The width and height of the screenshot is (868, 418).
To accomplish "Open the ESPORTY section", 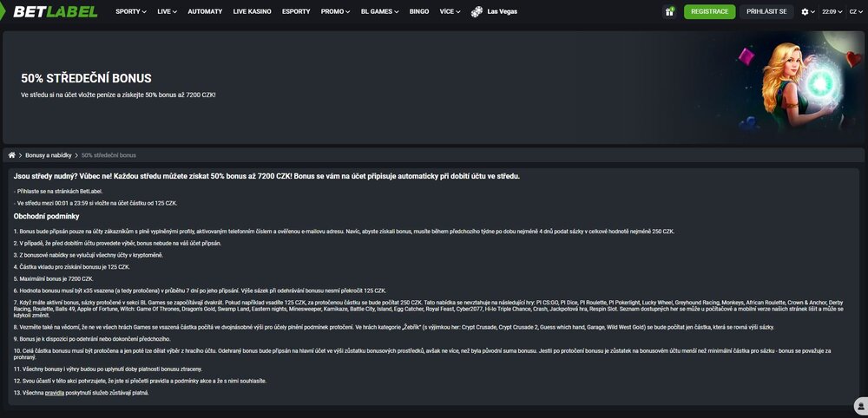I will click(x=296, y=11).
